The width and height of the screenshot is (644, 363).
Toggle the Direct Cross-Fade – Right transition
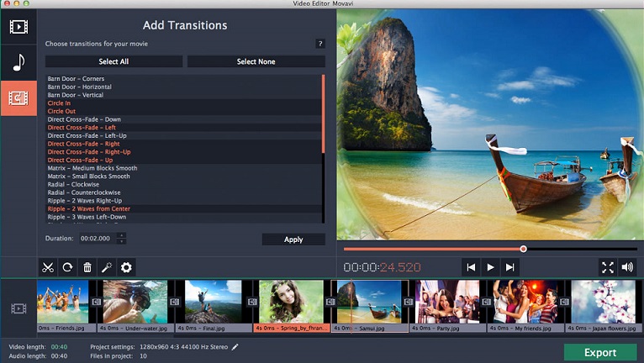click(x=83, y=144)
